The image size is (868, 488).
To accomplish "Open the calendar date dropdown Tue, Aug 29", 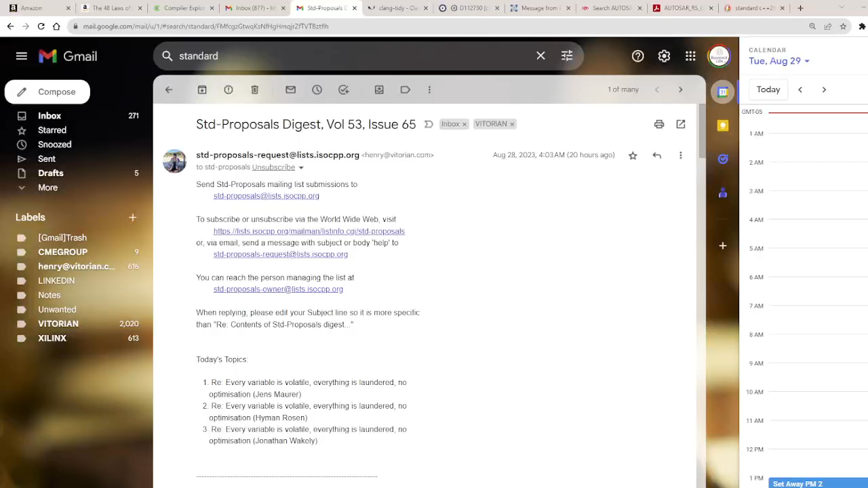I will tap(779, 61).
